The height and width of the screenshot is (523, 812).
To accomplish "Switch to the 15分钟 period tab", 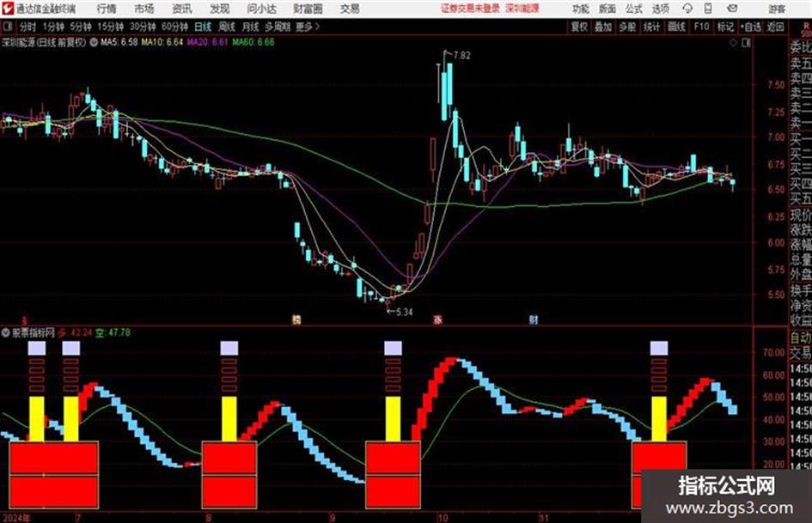I will tap(111, 27).
